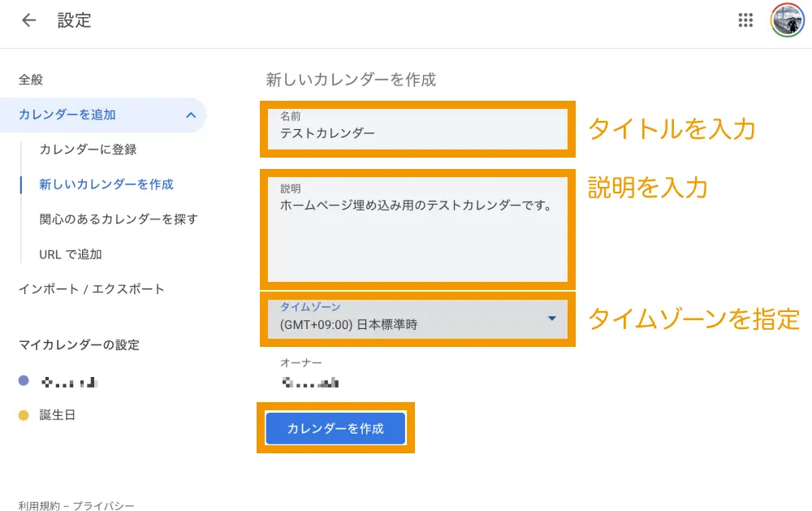This screenshot has height=511, width=812.
Task: Click the yellow color dot beside 誕生日
Action: click(x=24, y=416)
